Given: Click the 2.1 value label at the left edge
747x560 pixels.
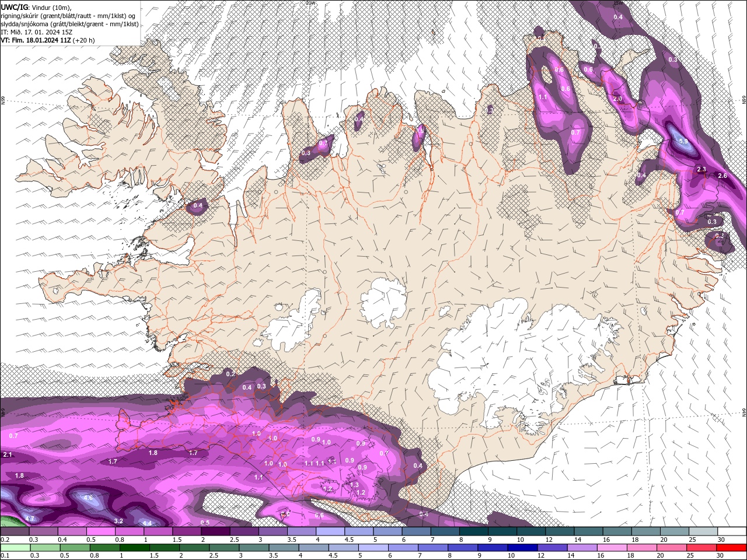Looking at the screenshot, I should point(8,454).
